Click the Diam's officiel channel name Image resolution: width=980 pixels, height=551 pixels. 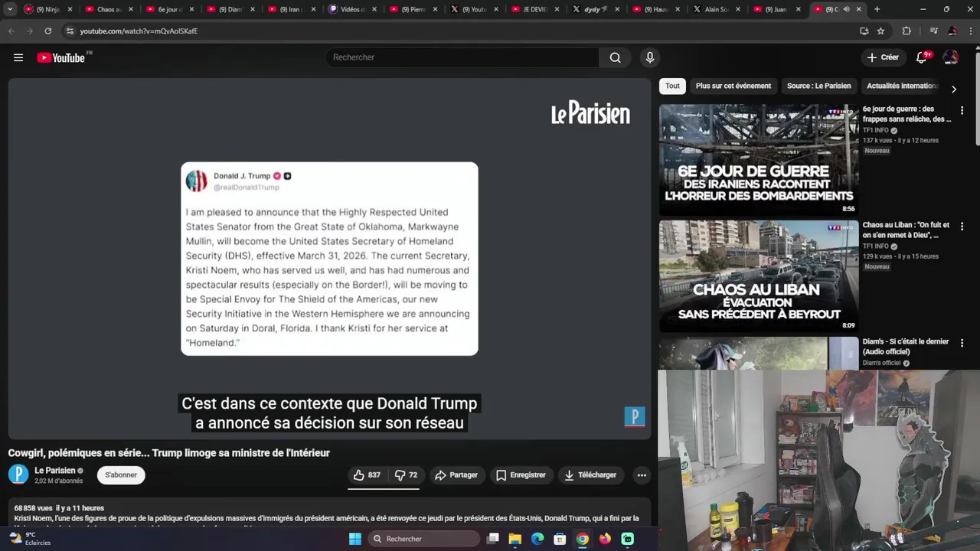[882, 363]
